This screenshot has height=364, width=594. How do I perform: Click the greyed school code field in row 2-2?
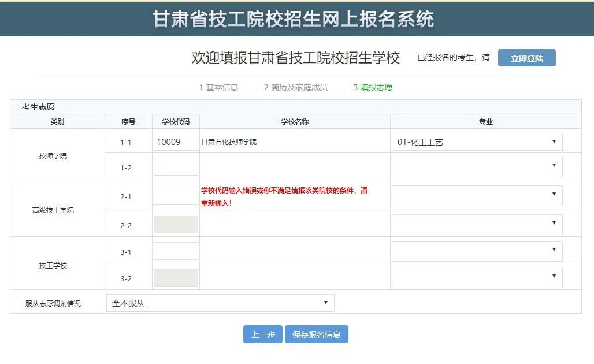coord(176,225)
